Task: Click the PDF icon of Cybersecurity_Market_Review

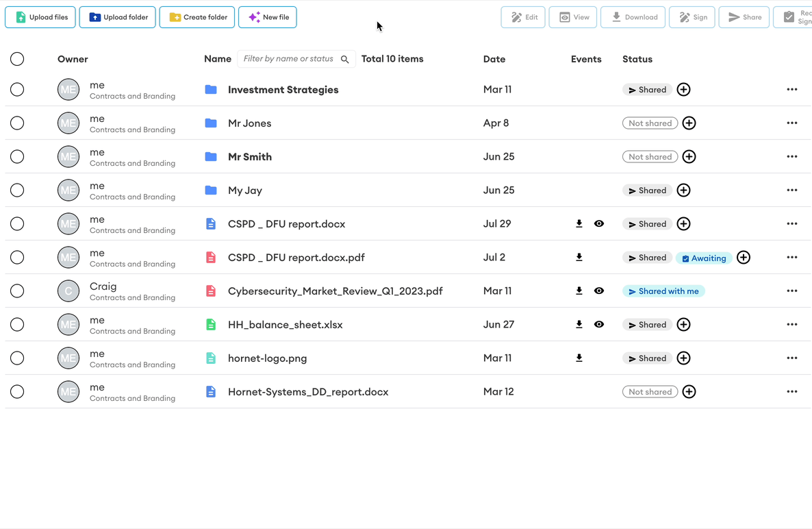Action: 211,291
